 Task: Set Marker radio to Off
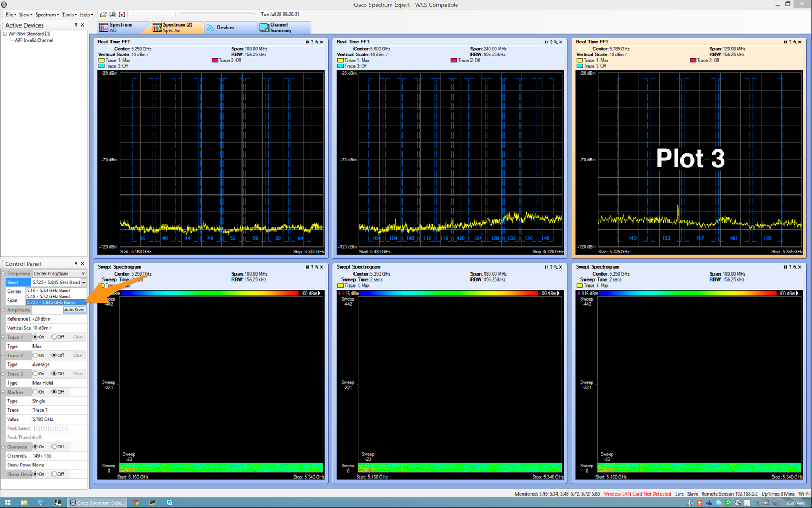54,392
